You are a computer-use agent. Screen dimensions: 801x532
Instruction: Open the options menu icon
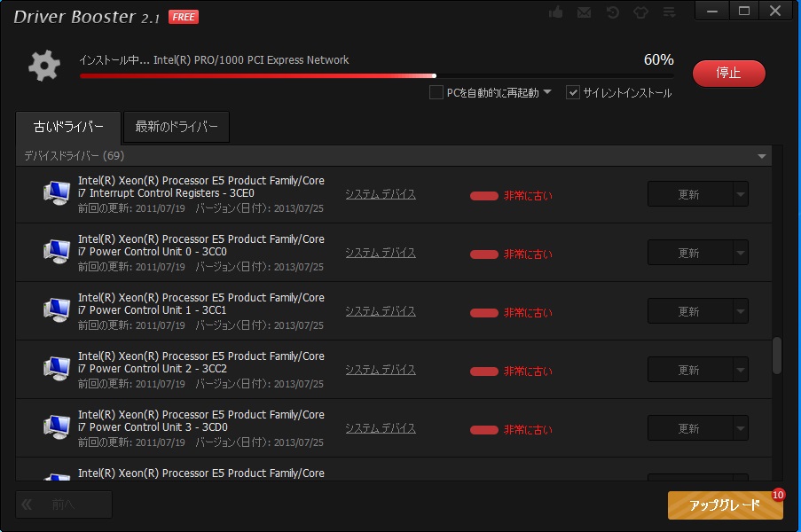pyautogui.click(x=669, y=12)
